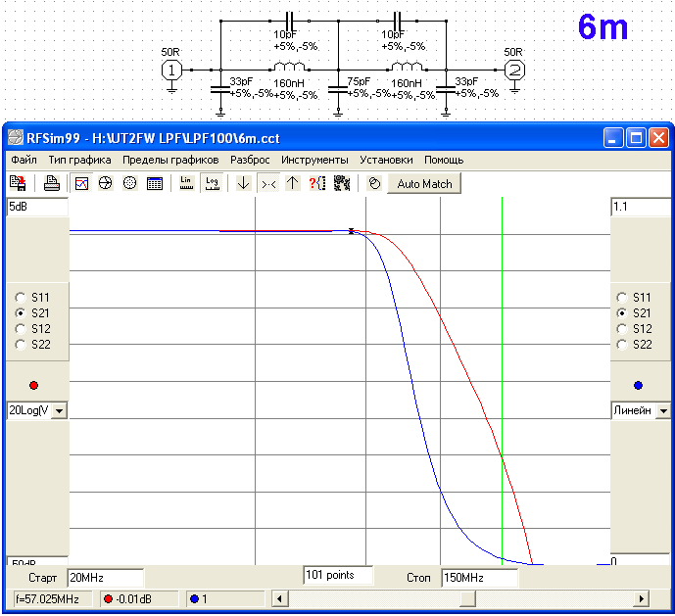675x616 pixels.
Task: Select left S21 radio button
Action: pyautogui.click(x=20, y=313)
